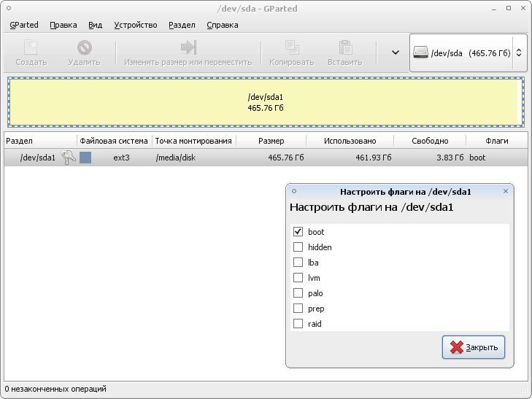
Task: Click the ext3 filesystem text
Action: 121,158
